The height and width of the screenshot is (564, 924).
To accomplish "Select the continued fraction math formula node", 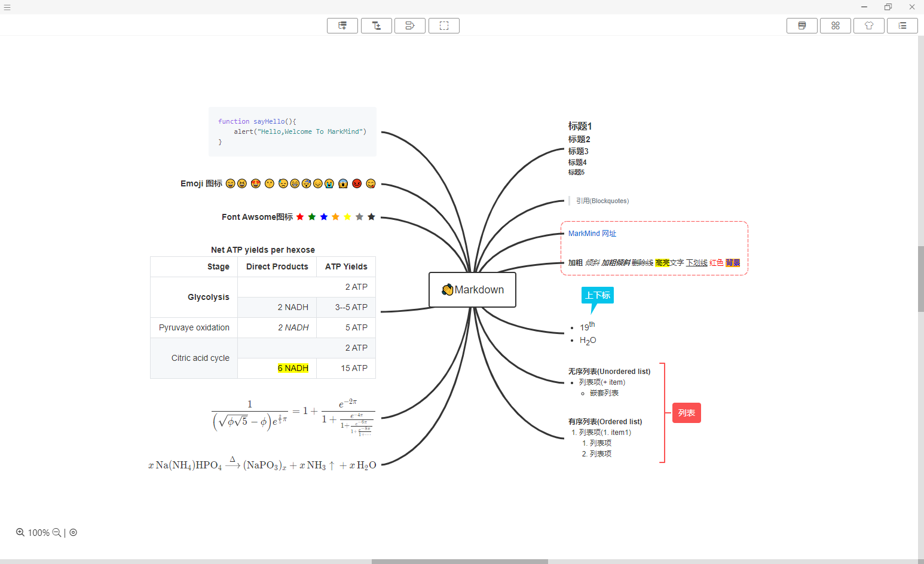I will [x=293, y=417].
